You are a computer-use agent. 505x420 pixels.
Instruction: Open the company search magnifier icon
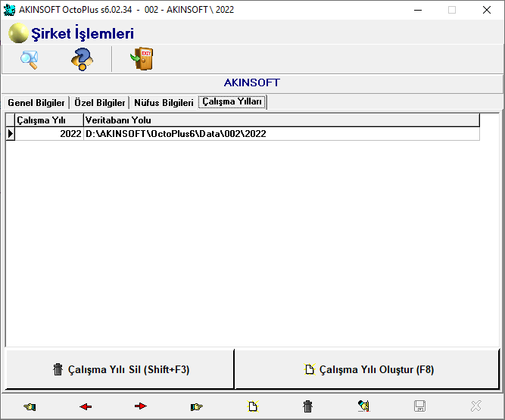tap(30, 60)
